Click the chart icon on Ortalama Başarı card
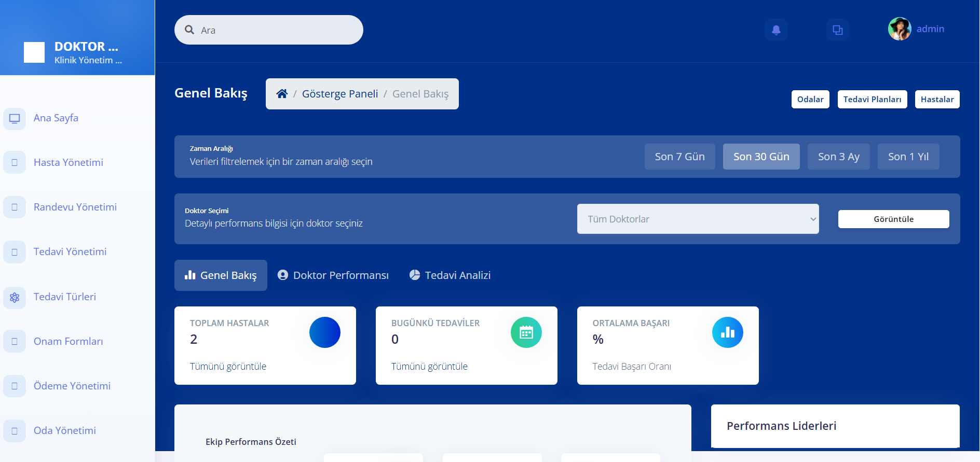This screenshot has height=462, width=980. pyautogui.click(x=728, y=332)
